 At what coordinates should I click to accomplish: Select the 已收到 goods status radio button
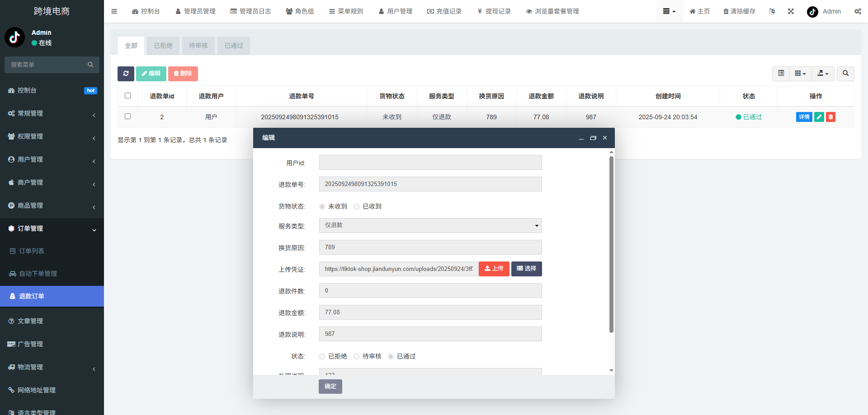pos(357,206)
